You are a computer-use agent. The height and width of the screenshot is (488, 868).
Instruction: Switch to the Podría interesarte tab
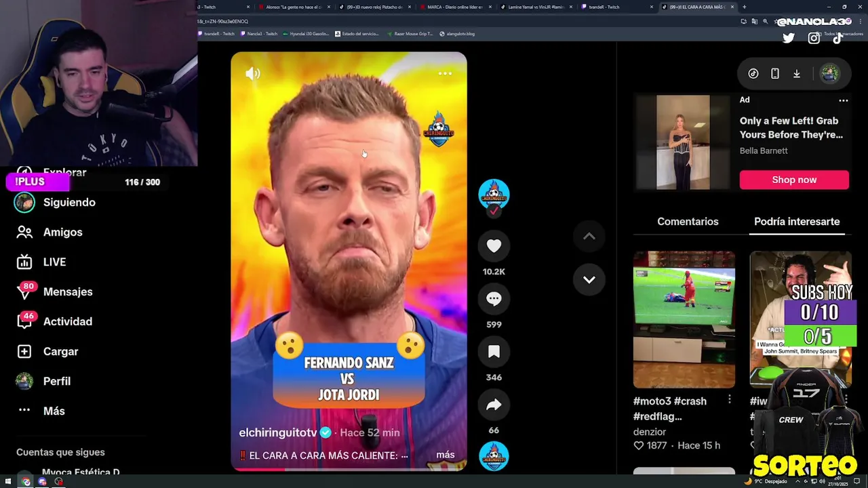[797, 222]
